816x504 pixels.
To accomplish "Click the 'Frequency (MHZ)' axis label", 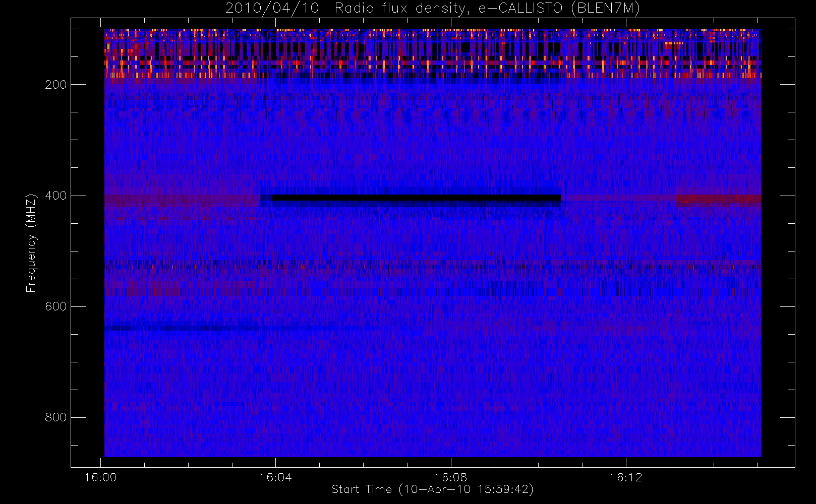I will point(31,243).
